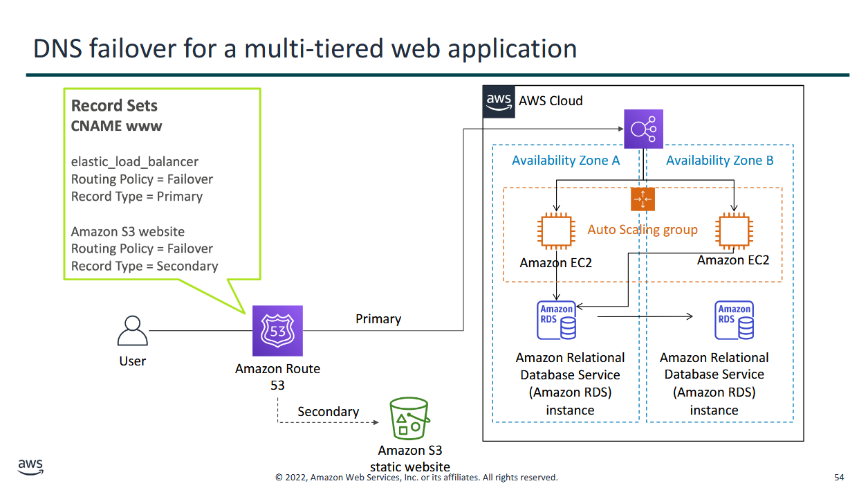Viewport: 868px width, 488px height.
Task: Click slide page number 54
Action: [x=839, y=478]
